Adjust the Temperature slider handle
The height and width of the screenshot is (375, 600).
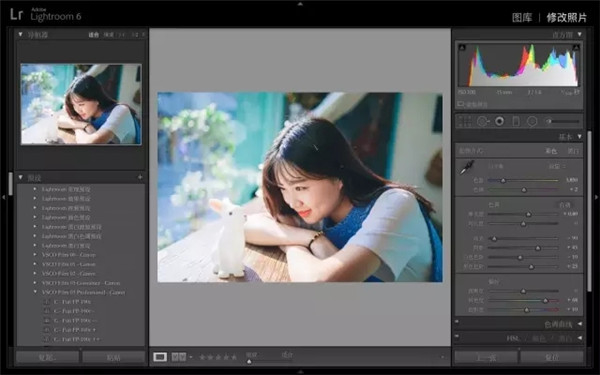click(503, 180)
